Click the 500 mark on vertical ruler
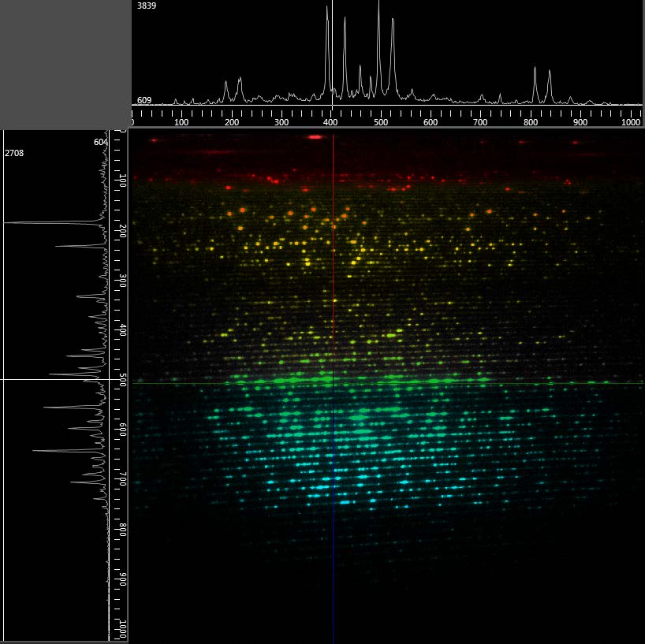 (x=122, y=380)
